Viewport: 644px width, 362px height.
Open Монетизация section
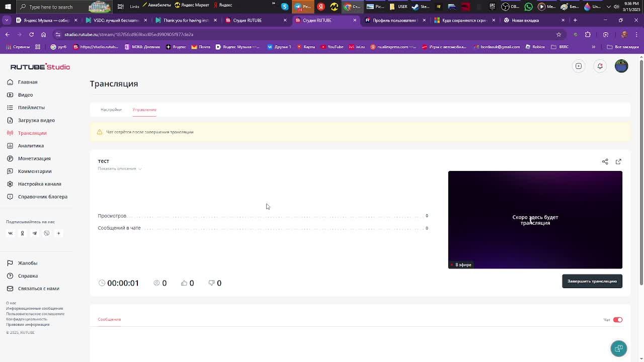tap(34, 158)
